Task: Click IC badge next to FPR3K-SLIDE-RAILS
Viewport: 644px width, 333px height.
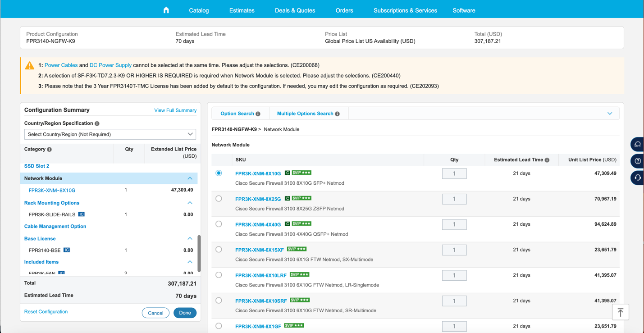Action: [x=82, y=214]
